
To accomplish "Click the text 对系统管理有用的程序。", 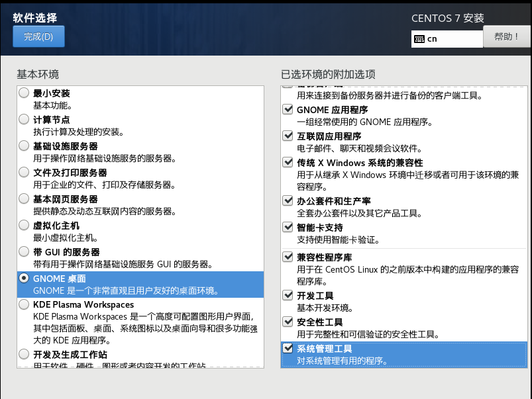I will click(x=343, y=361).
